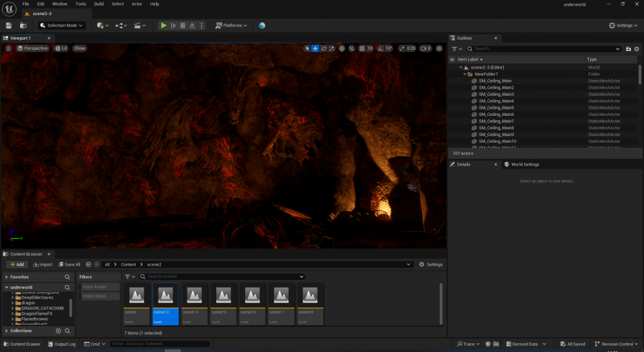
Task: Select the translate (move) gizmo tool
Action: point(315,48)
